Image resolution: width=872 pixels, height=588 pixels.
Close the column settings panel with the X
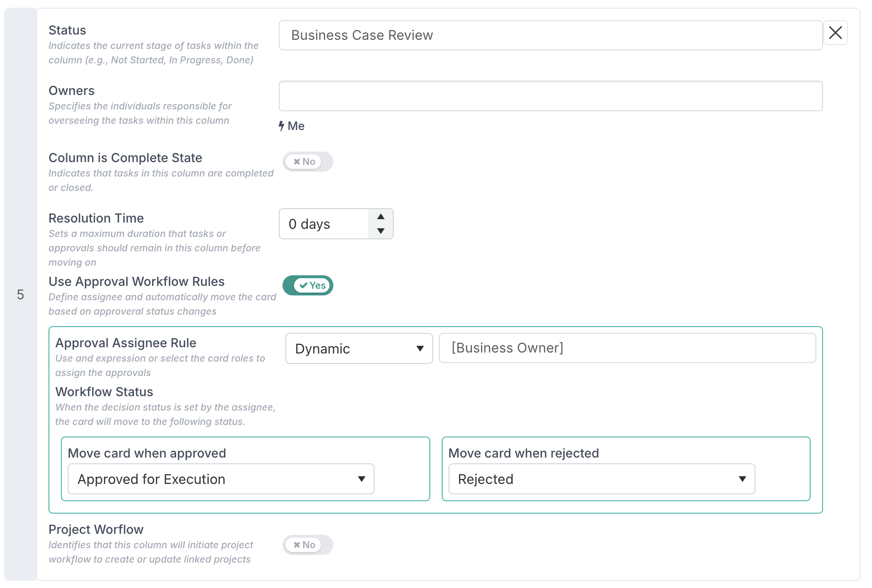pos(835,33)
